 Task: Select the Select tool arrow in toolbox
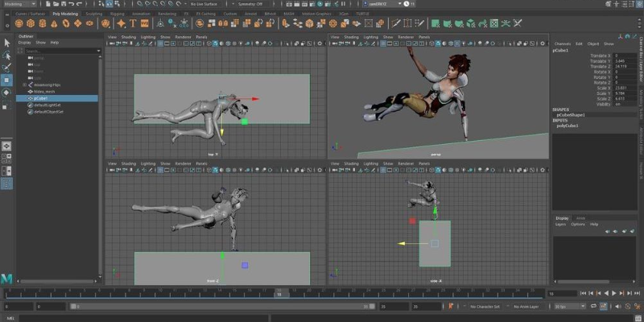(x=6, y=43)
